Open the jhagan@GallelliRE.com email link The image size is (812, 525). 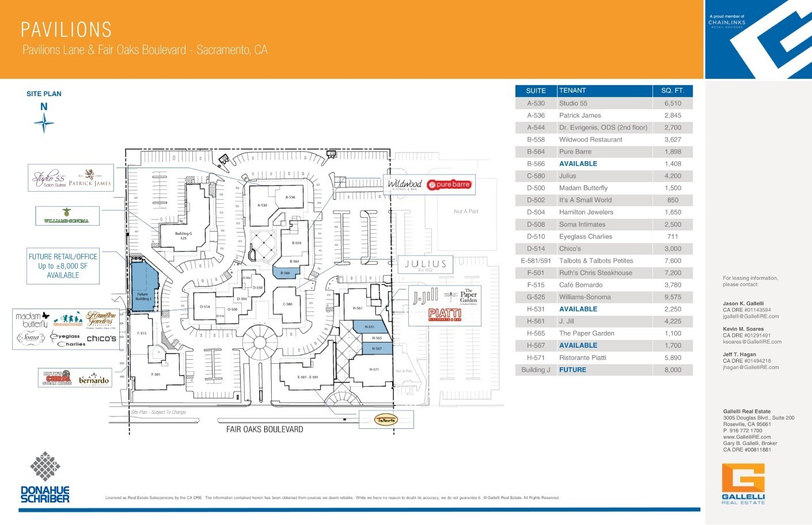[x=751, y=367]
